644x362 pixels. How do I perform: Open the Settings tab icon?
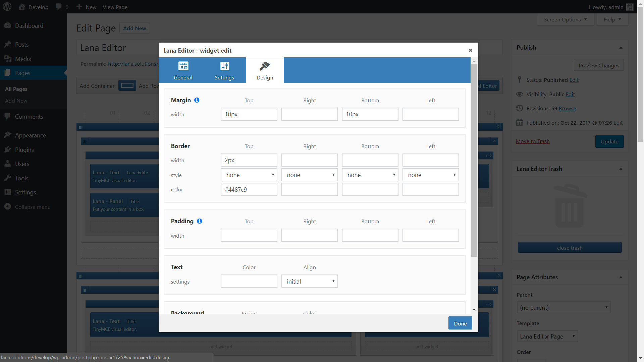tap(224, 66)
